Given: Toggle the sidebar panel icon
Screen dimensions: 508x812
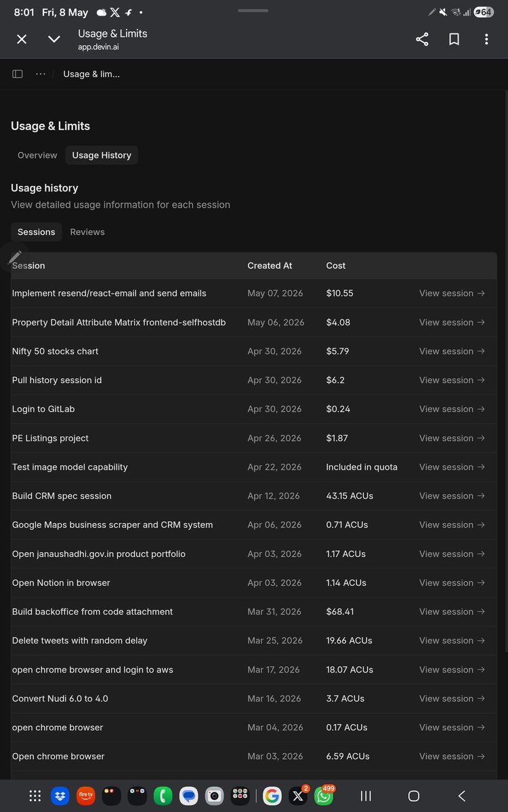Looking at the screenshot, I should [x=18, y=74].
